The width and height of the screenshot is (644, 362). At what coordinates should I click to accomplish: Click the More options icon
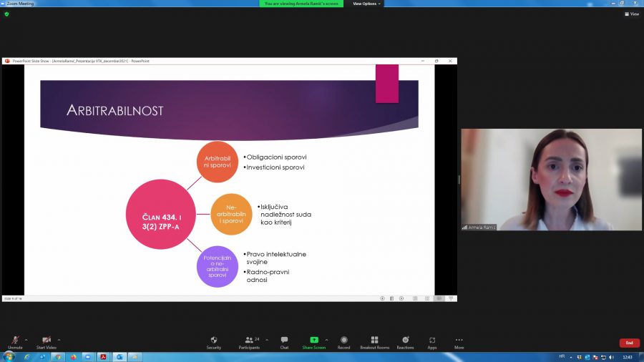pos(459,340)
